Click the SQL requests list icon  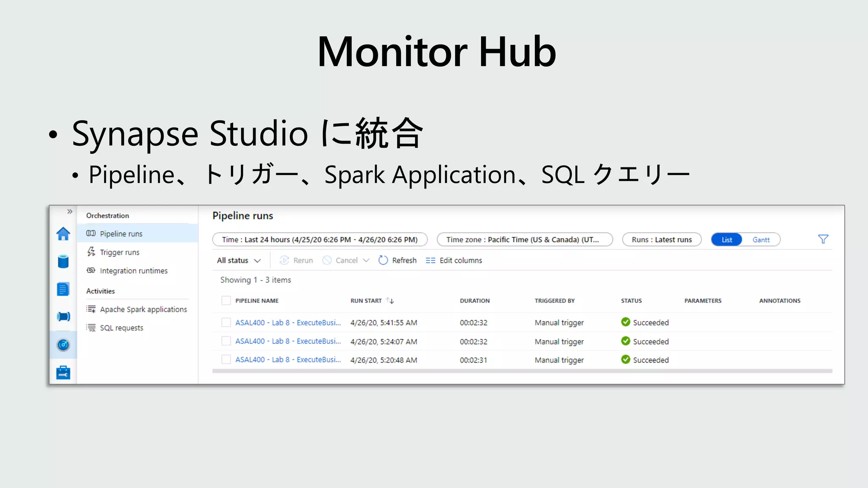click(x=91, y=327)
